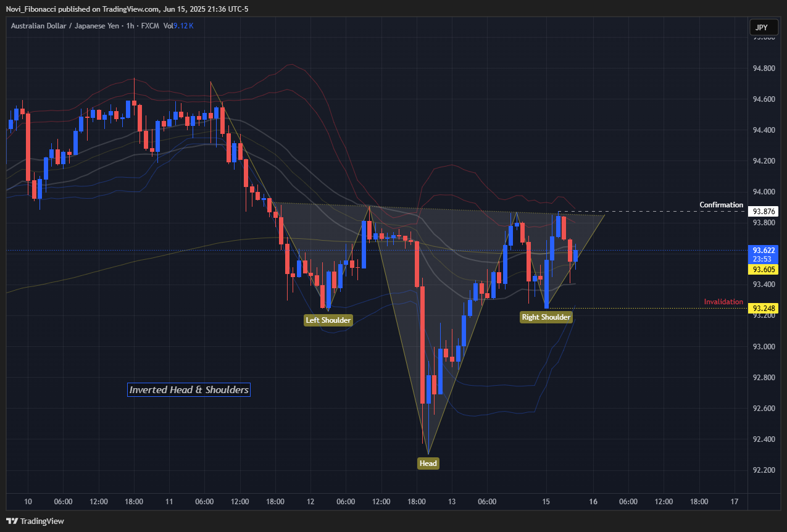The height and width of the screenshot is (532, 787).
Task: Select the yellow 93.248 invalidation price tag
Action: pyautogui.click(x=763, y=308)
